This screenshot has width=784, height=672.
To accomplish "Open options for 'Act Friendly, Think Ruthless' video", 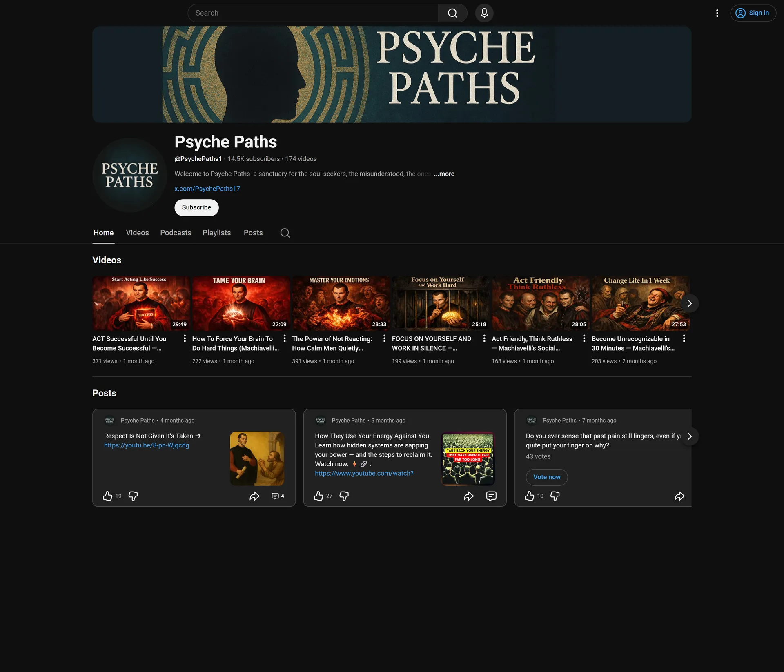I will pos(584,338).
